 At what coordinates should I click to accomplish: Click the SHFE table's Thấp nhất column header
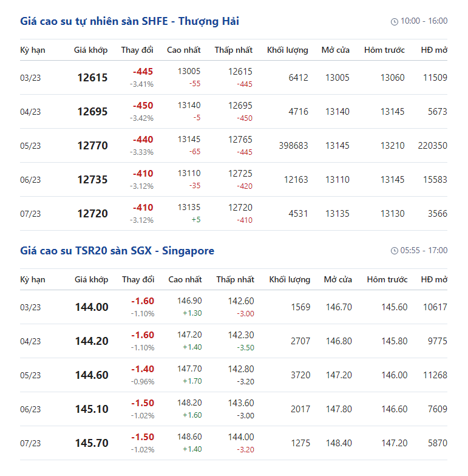click(x=233, y=50)
